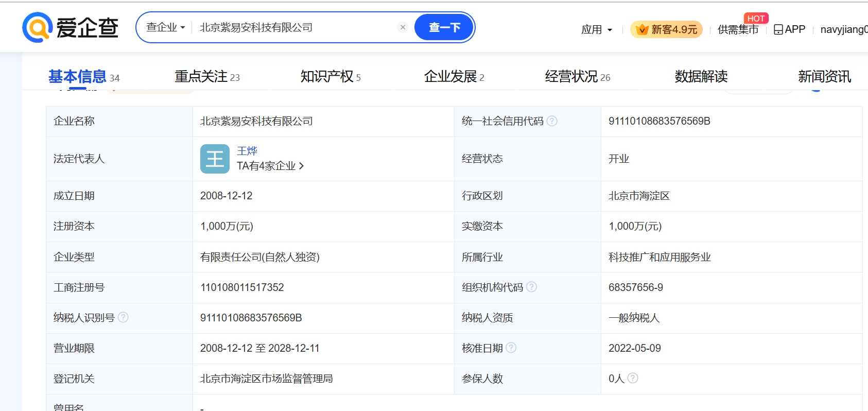868x411 pixels.
Task: Click the 登记机关 label cell
Action: click(119, 379)
